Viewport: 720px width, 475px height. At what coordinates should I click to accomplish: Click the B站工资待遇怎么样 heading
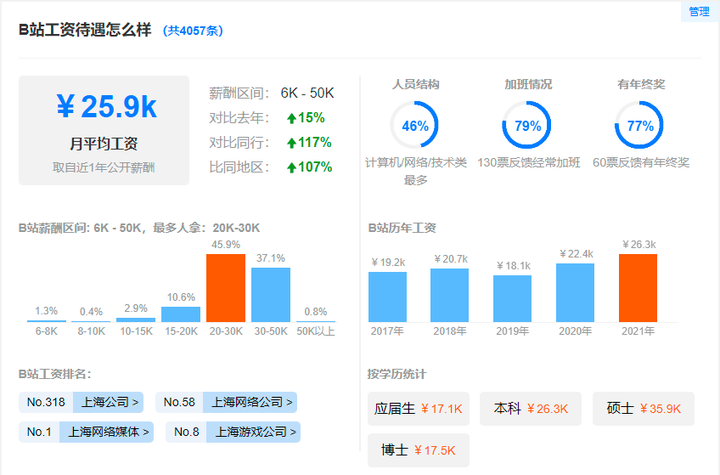click(85, 30)
